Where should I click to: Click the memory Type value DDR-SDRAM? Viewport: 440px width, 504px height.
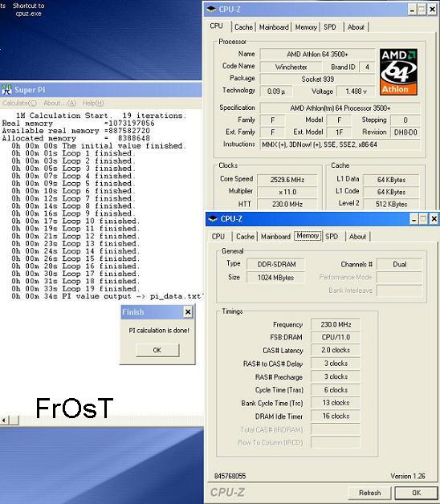pyautogui.click(x=275, y=264)
